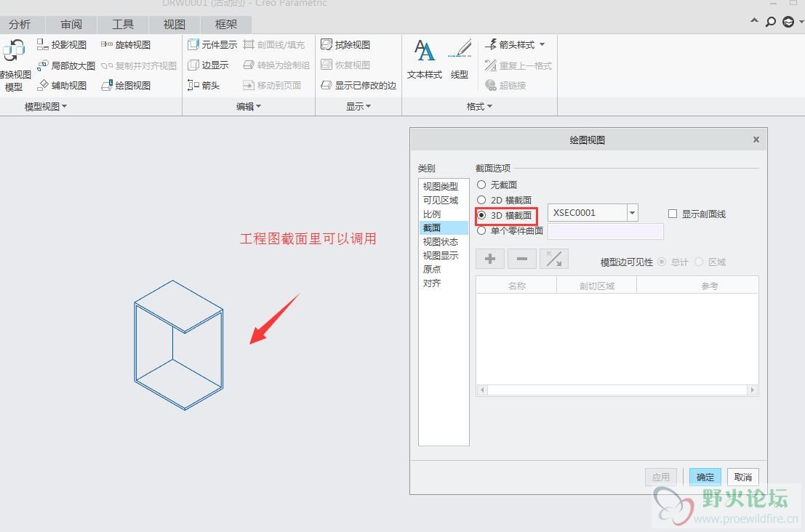Click the minus remove-section button in dialog
Viewport: 805px width, 532px height.
(522, 259)
